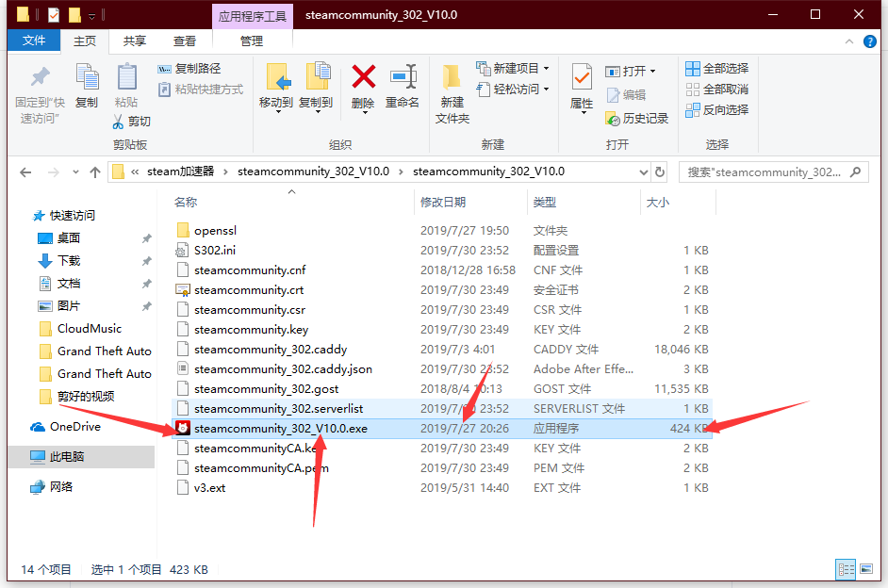The image size is (888, 588).
Task: Switch to large icons view in status bar
Action: tap(866, 569)
